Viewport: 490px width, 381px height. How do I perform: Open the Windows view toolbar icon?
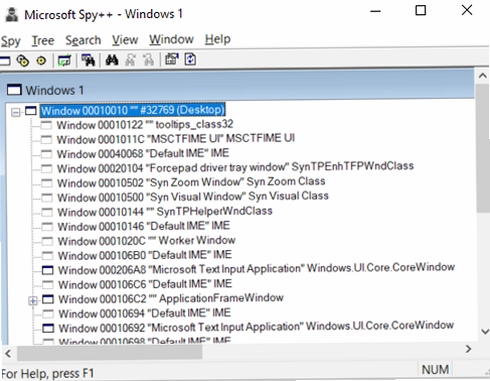click(x=5, y=61)
